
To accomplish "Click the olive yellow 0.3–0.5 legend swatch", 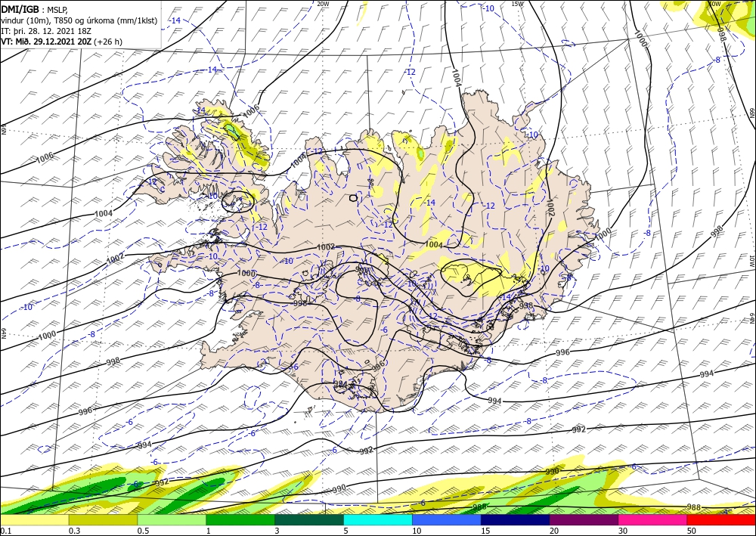I will click(x=103, y=520).
